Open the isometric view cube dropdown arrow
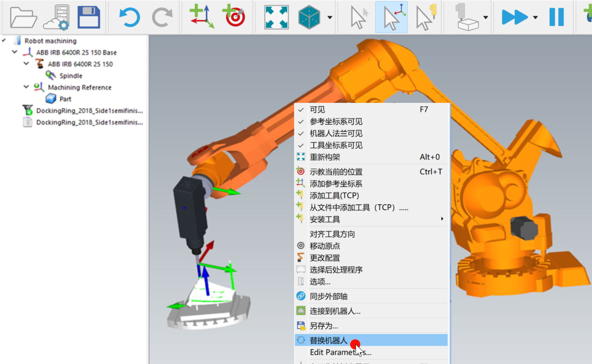The image size is (592, 364). click(x=329, y=17)
